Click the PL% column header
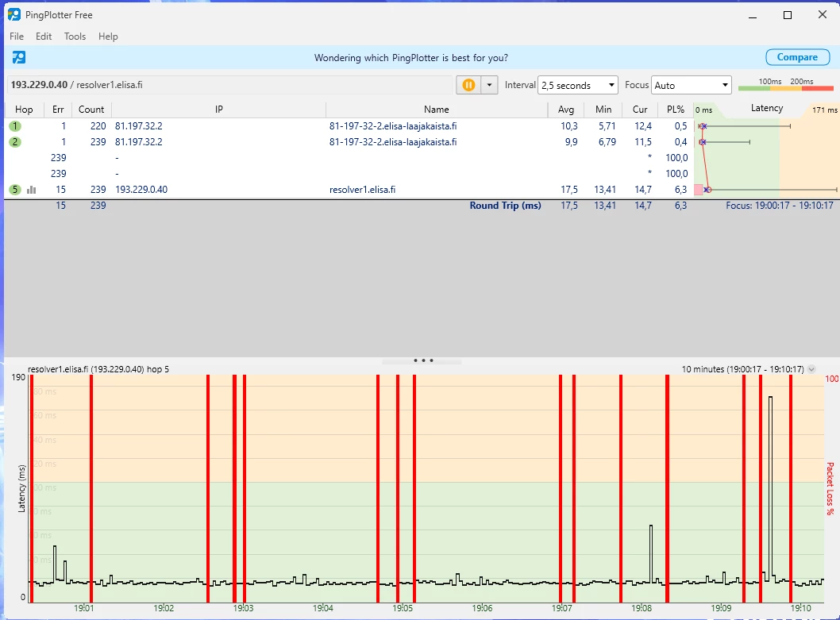This screenshot has width=840, height=620. pos(675,110)
